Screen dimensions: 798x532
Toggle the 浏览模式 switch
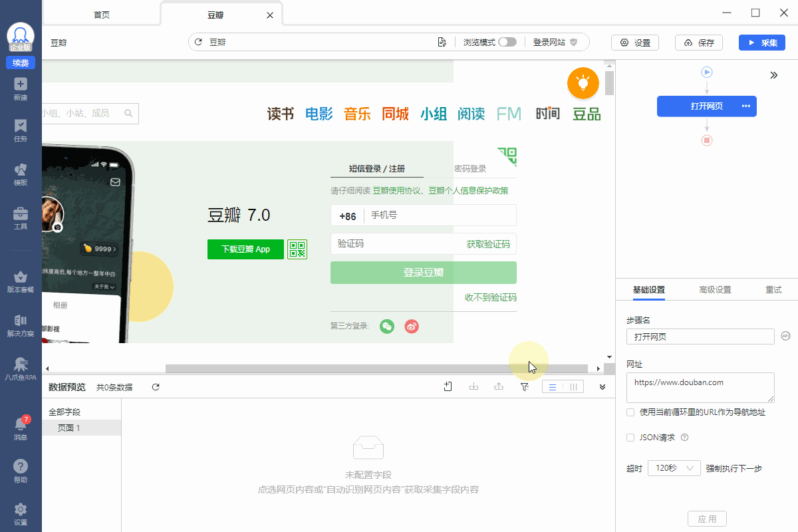pos(507,42)
